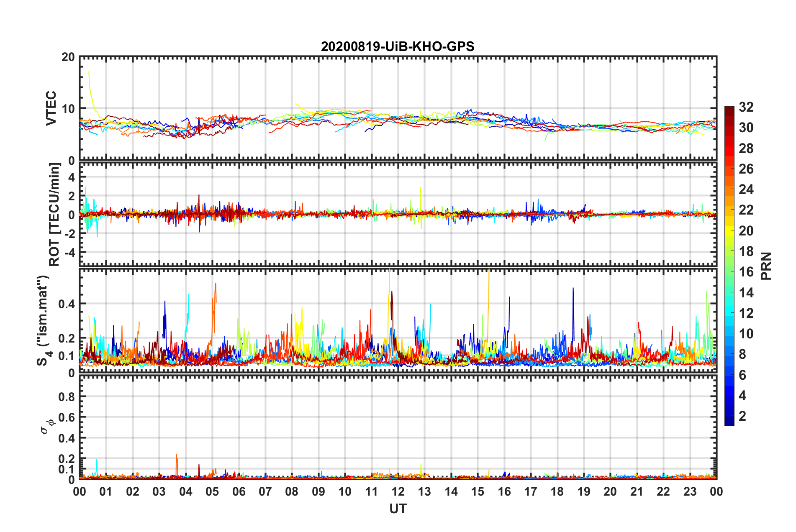Click the 23 hour tick on the UT axis
Image resolution: width=796 pixels, height=532 pixels.
[690, 491]
